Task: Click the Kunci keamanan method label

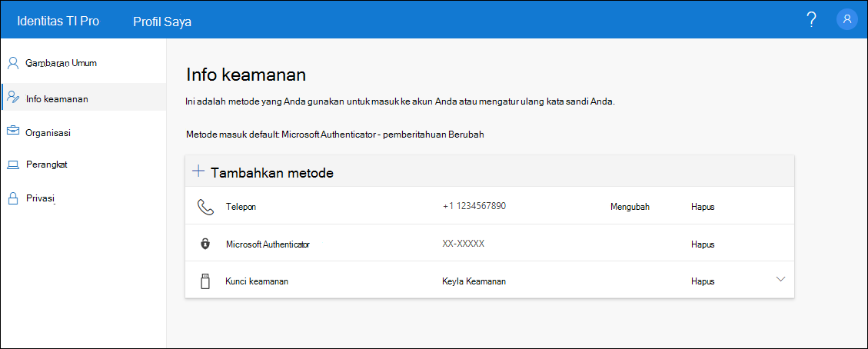Action: click(x=257, y=281)
